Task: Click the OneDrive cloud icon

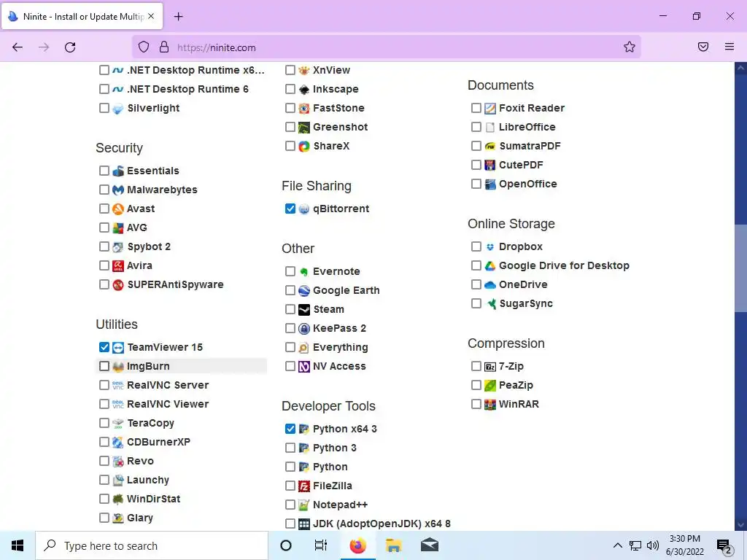Action: coord(490,285)
